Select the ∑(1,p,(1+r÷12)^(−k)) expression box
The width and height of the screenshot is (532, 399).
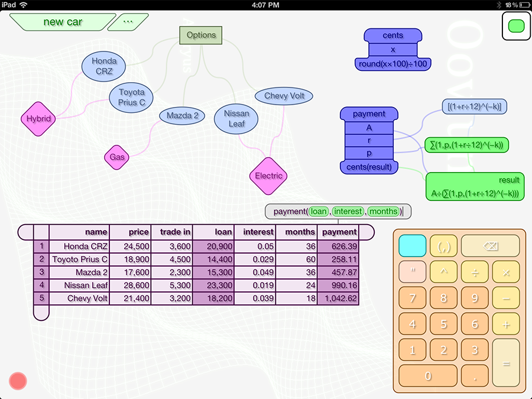466,145
